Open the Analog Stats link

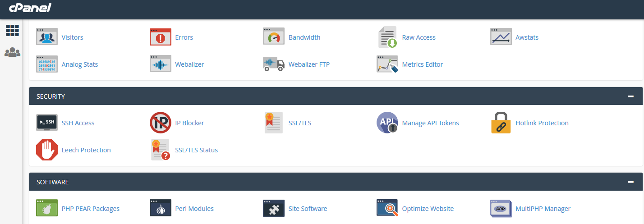[80, 64]
